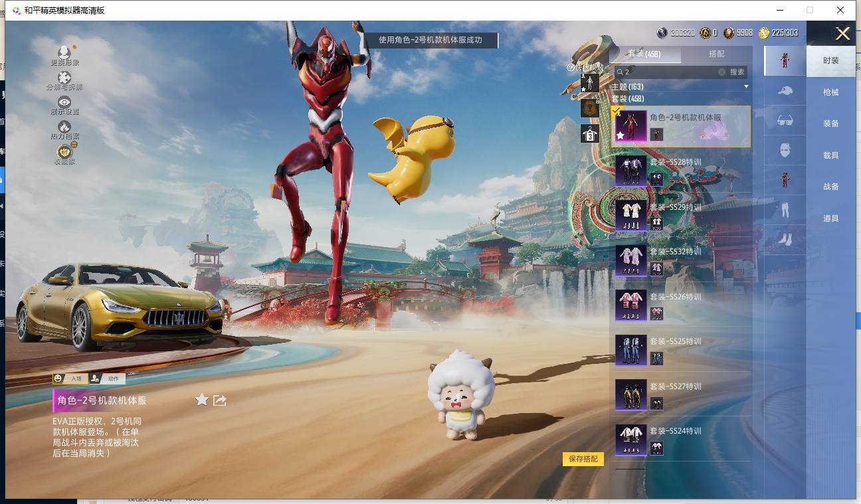
Task: Select the pants category icon
Action: point(785,210)
